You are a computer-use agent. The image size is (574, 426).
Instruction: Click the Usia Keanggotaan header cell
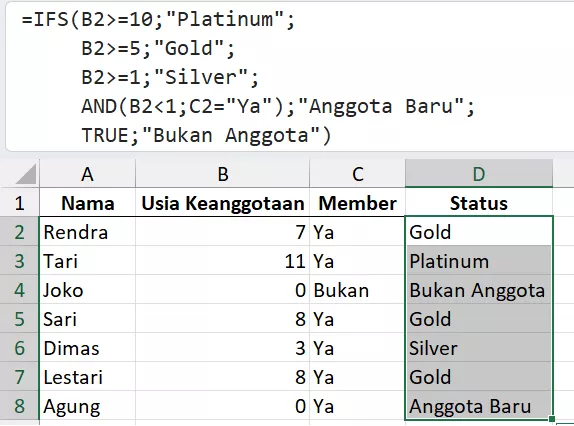223,203
